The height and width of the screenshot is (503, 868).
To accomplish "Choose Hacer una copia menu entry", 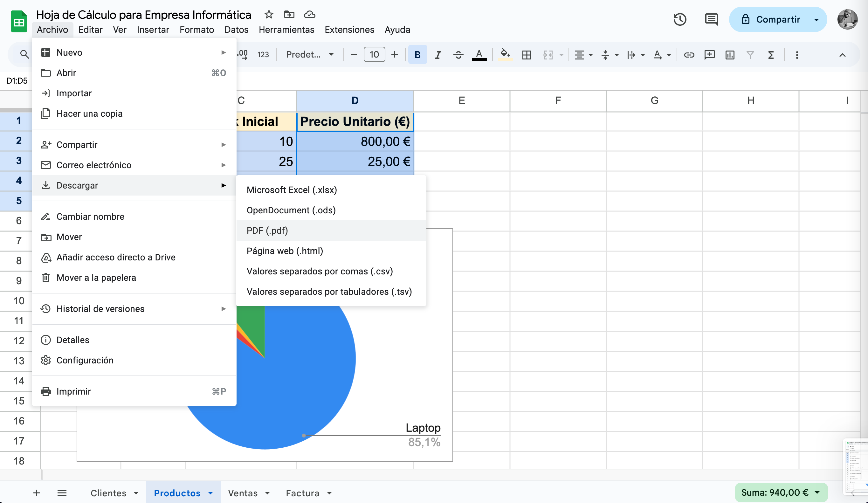I will click(x=89, y=114).
